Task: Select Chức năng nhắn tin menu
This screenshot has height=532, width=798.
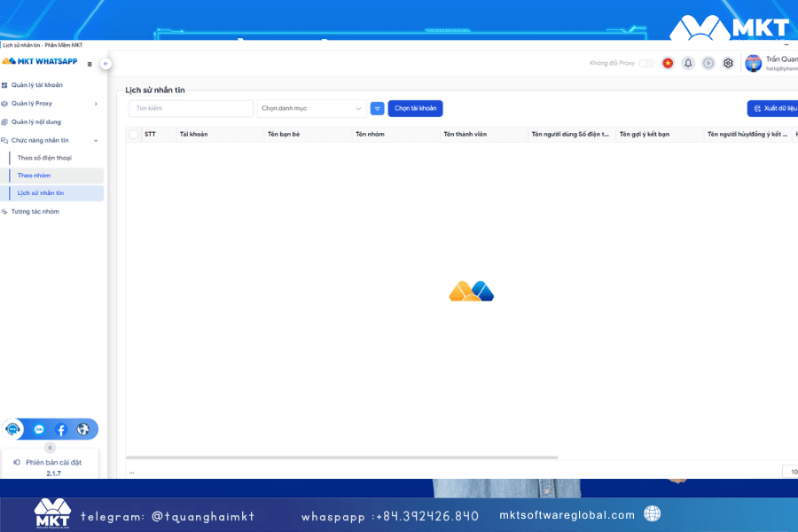Action: 40,140
